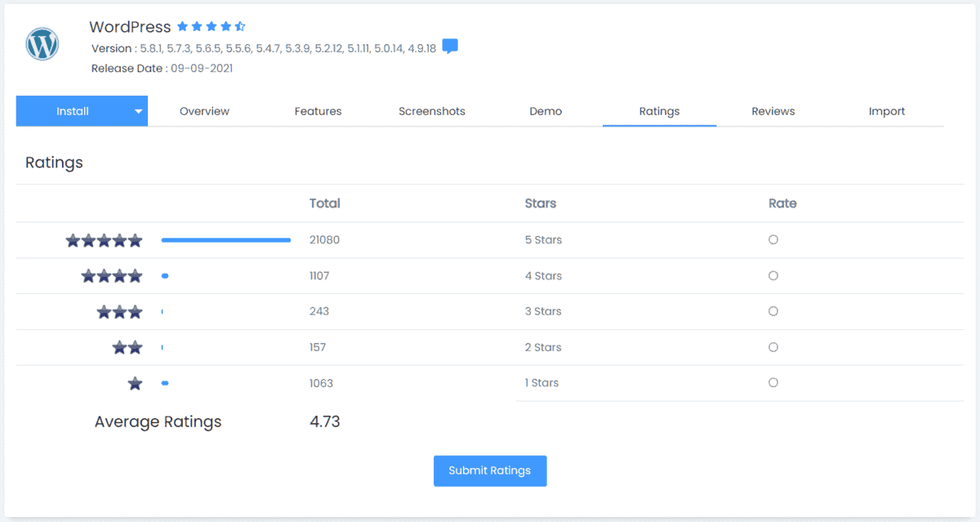Click the five-star icon row
Image resolution: width=980 pixels, height=522 pixels.
click(x=104, y=240)
